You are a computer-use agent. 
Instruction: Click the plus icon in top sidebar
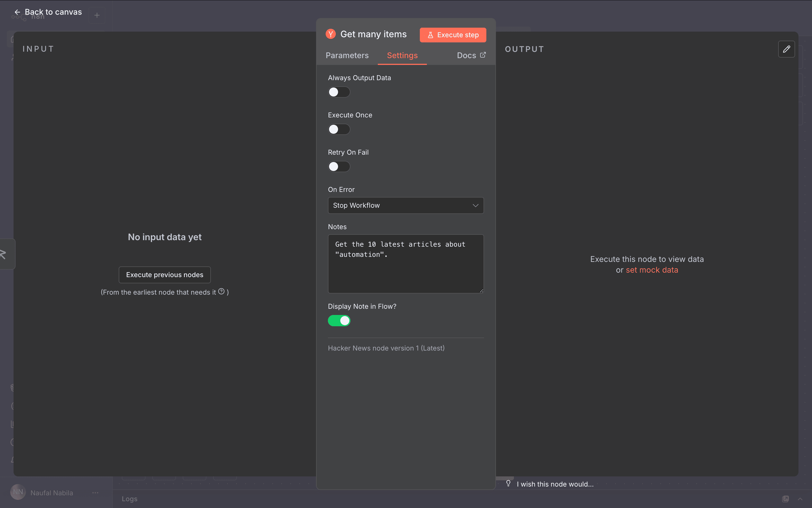pyautogui.click(x=97, y=16)
